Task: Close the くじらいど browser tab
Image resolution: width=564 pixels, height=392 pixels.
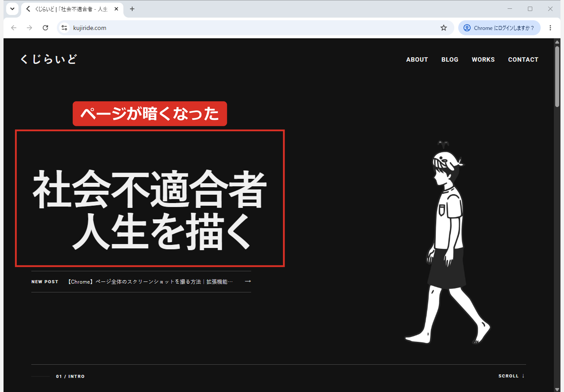Action: (x=116, y=9)
